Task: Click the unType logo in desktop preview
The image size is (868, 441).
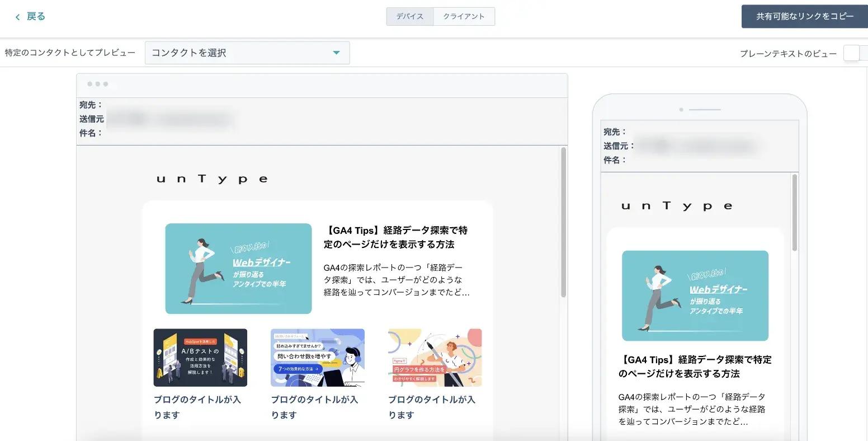Action: coord(212,179)
